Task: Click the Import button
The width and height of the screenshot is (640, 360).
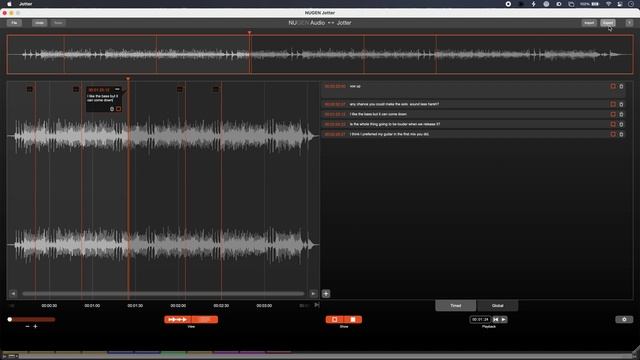Action: coord(589,23)
